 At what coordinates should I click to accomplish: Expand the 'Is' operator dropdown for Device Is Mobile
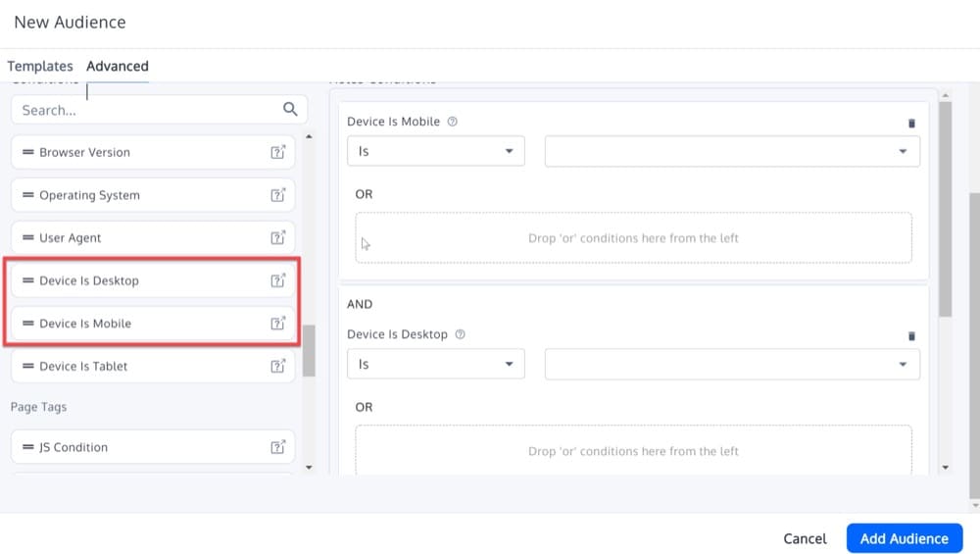pyautogui.click(x=435, y=152)
